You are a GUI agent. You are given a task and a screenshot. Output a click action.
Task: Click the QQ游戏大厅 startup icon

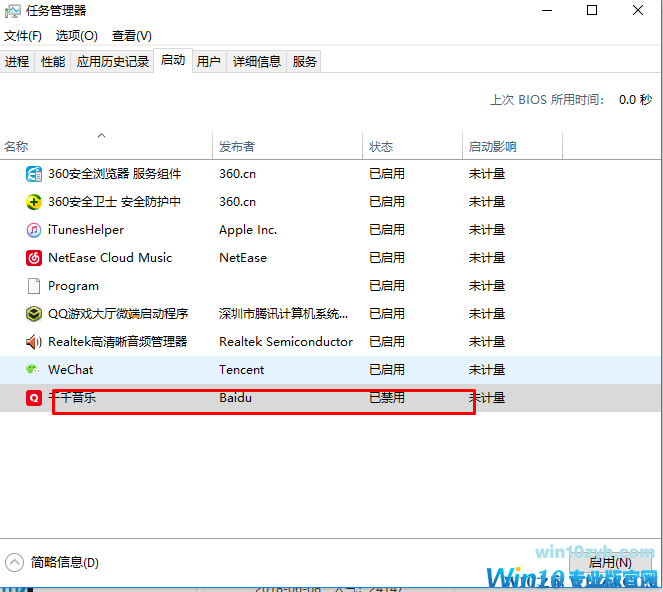click(34, 314)
